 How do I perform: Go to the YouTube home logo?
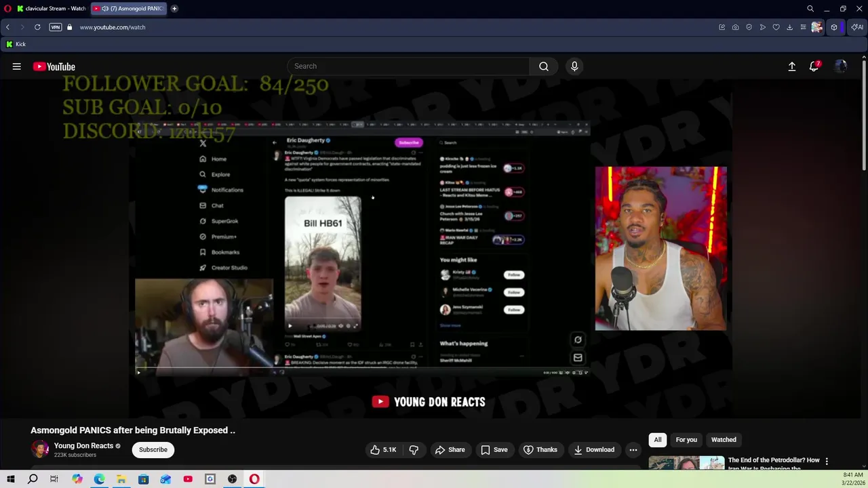coord(54,66)
